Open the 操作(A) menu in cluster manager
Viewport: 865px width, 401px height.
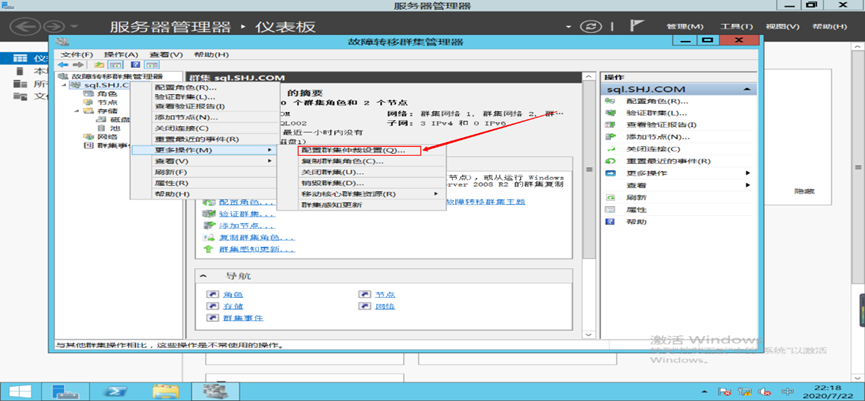point(121,55)
